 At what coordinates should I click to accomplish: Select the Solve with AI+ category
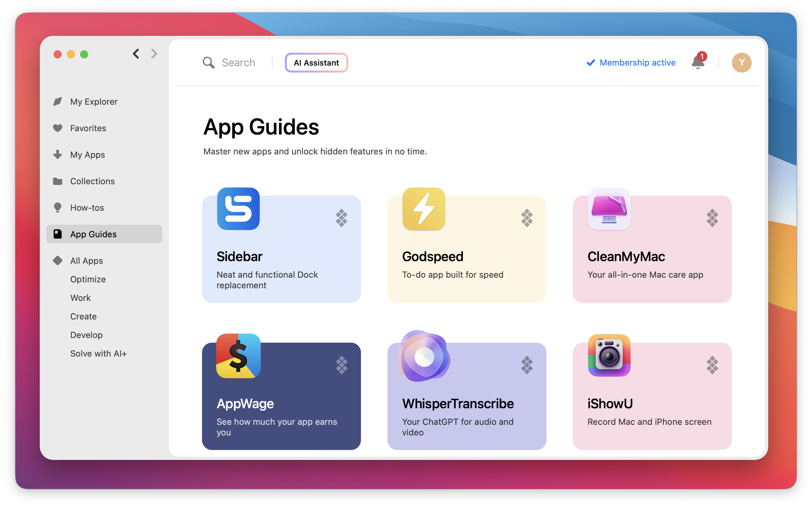[x=98, y=353]
